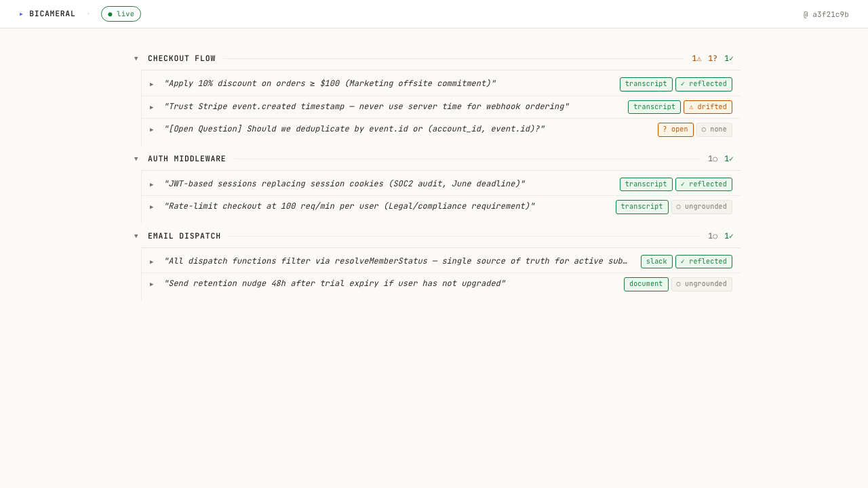Click the ungrounded circle count on Auth Middleware
The image size is (868, 488).
click(712, 159)
